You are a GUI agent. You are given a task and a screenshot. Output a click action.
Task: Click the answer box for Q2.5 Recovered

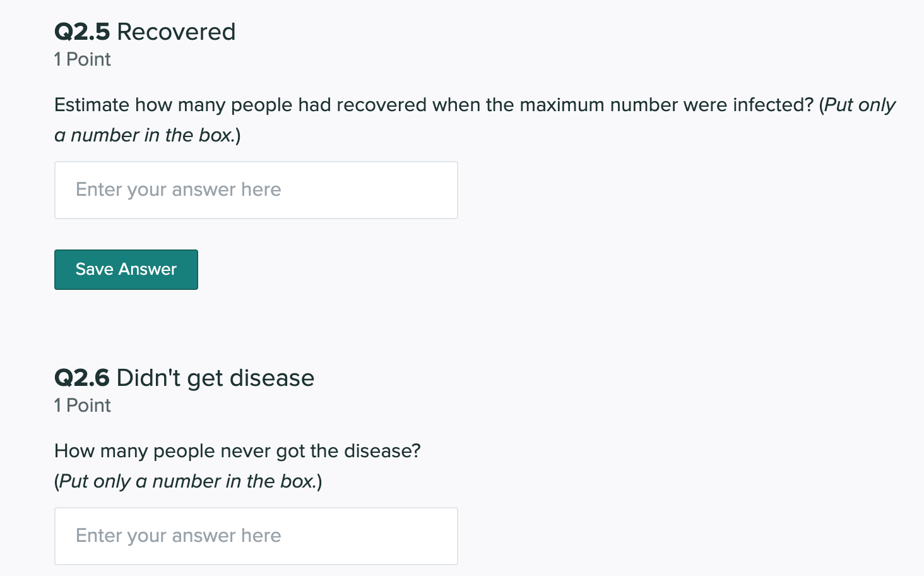[x=256, y=189]
